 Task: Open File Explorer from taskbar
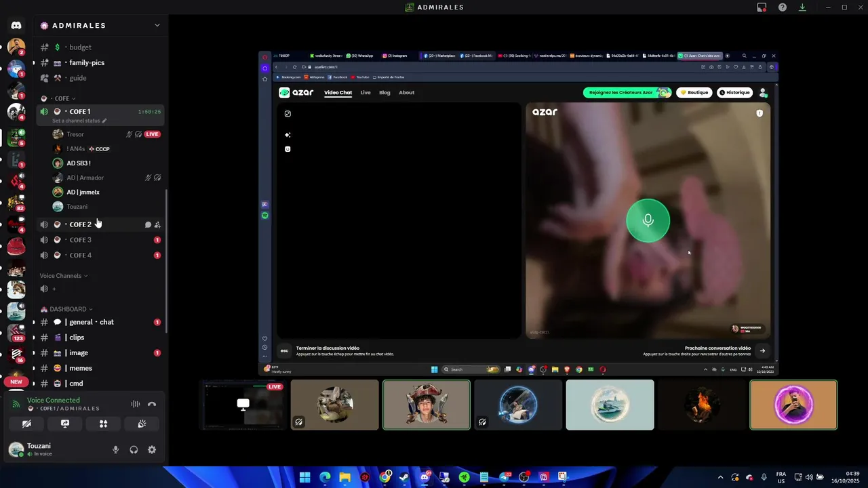[x=344, y=477]
